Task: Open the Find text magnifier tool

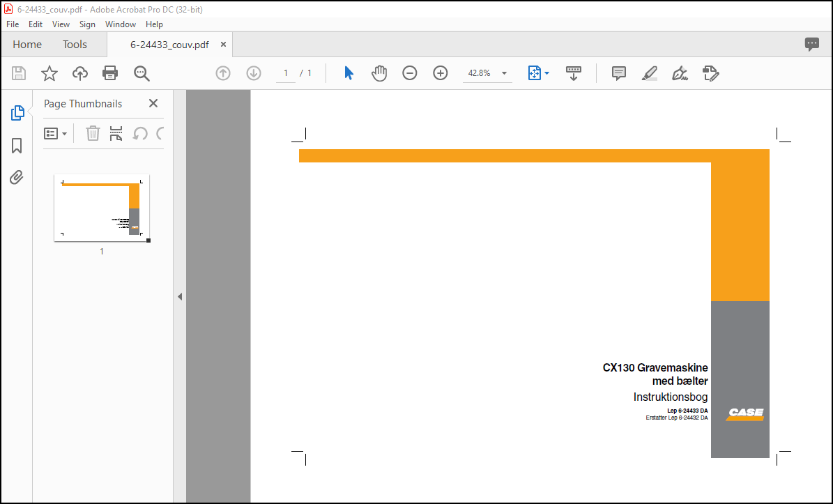Action: point(142,73)
